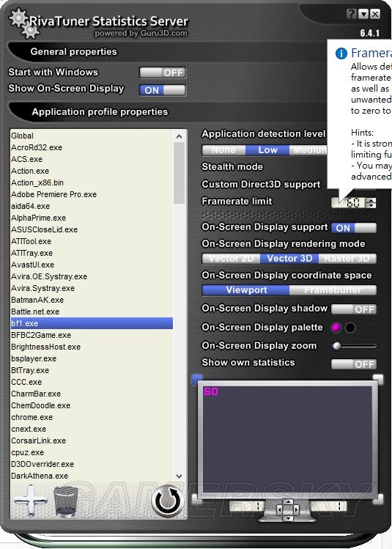Click the black OSD palette color
The height and width of the screenshot is (549, 392).
click(x=350, y=328)
